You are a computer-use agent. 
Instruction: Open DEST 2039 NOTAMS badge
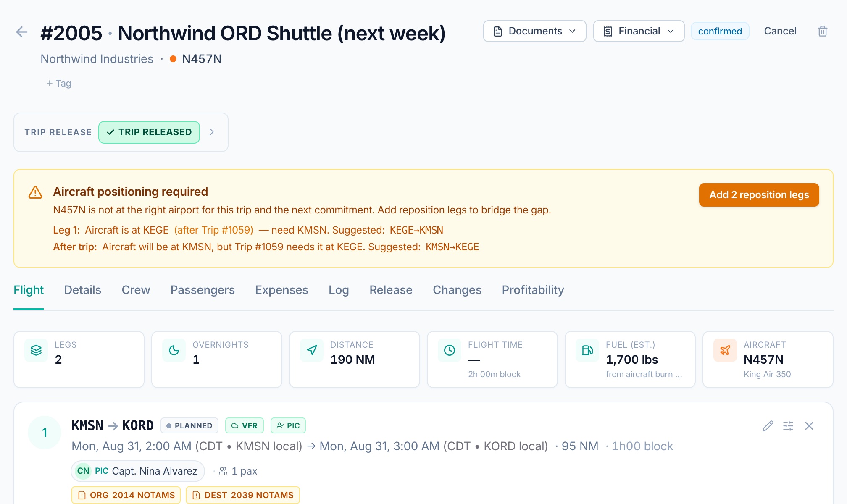pyautogui.click(x=243, y=495)
